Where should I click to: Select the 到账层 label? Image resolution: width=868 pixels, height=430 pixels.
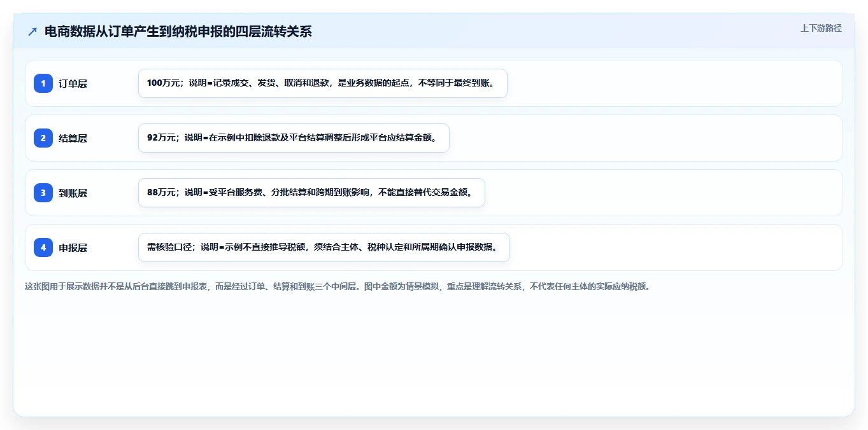(x=73, y=193)
